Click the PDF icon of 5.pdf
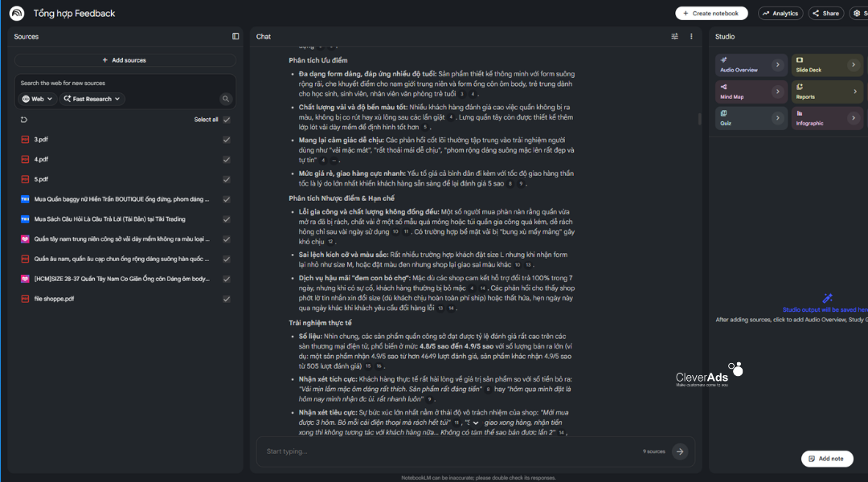 25,179
